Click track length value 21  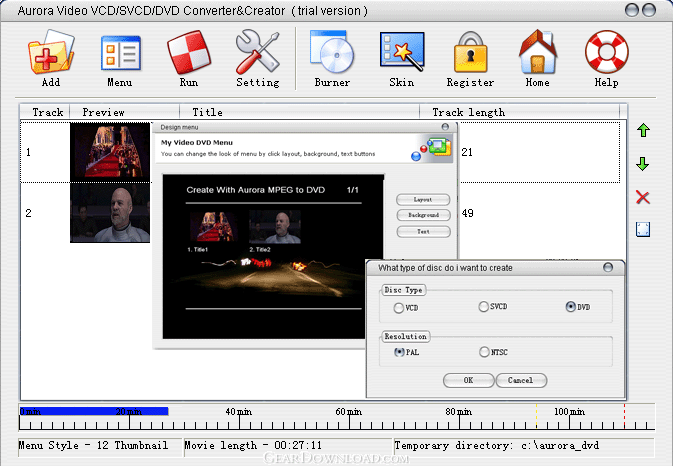(x=467, y=152)
